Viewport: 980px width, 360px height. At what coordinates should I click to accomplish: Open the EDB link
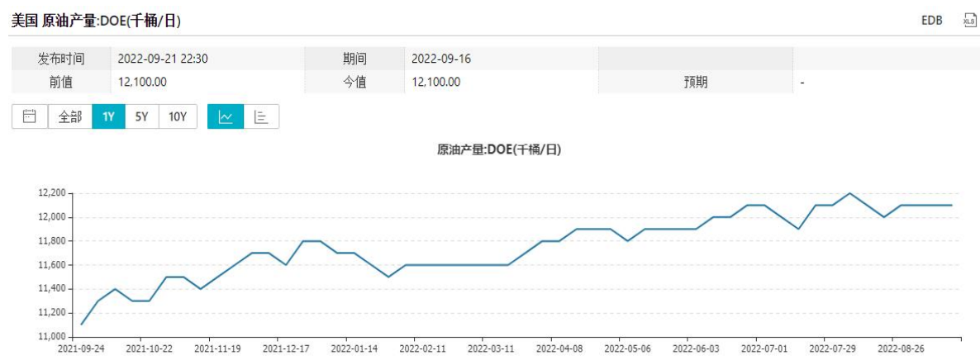pyautogui.click(x=931, y=21)
